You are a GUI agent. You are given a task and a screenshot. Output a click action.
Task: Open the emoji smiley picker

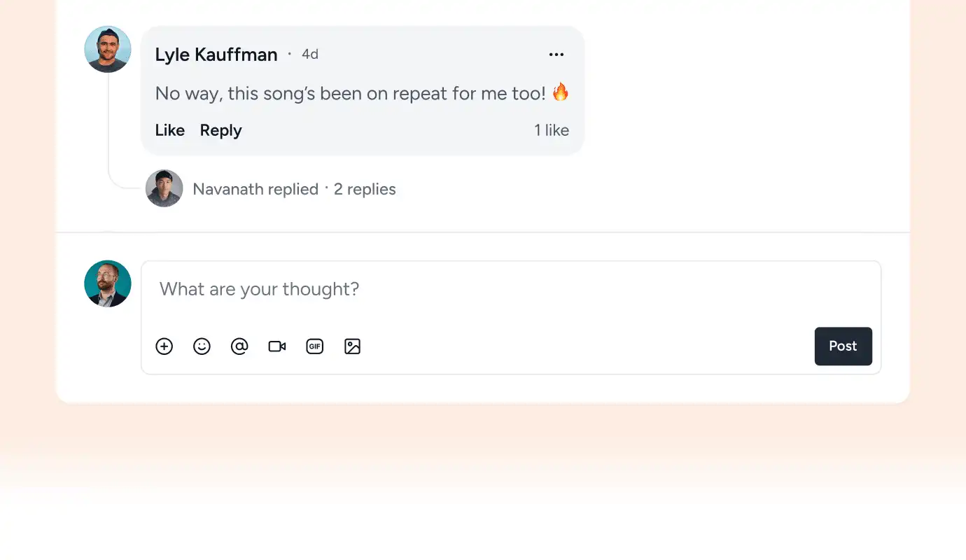[202, 346]
